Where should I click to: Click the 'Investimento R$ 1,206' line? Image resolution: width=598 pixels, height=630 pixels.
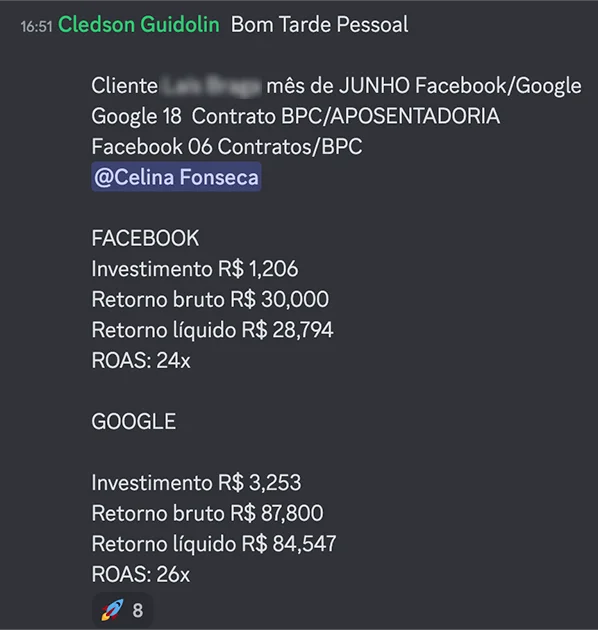coord(195,268)
